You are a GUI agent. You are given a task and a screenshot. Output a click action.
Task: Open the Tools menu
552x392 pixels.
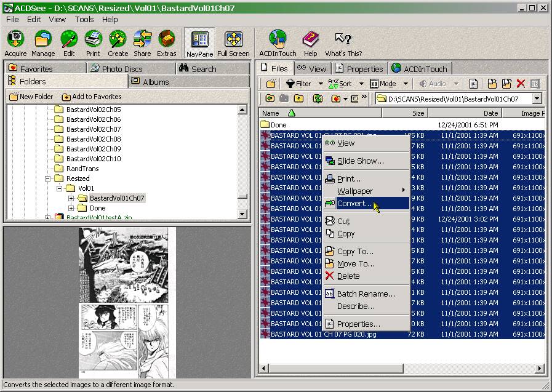click(84, 19)
